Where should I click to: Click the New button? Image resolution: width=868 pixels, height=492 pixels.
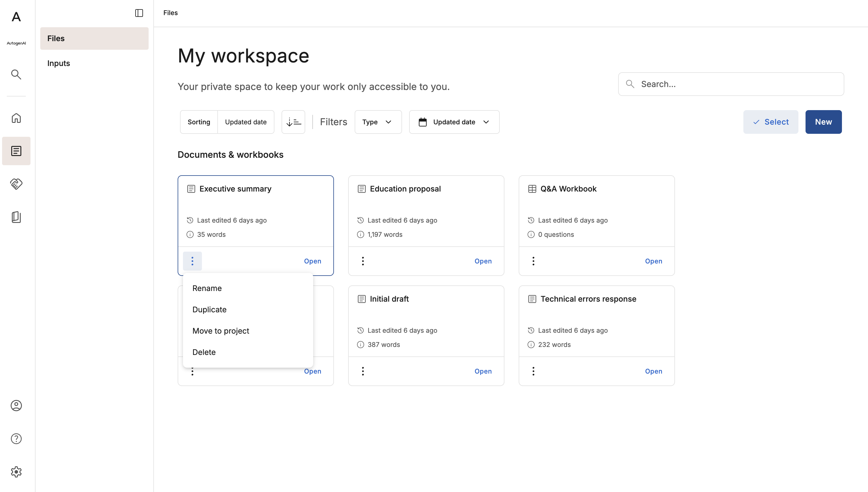click(823, 122)
